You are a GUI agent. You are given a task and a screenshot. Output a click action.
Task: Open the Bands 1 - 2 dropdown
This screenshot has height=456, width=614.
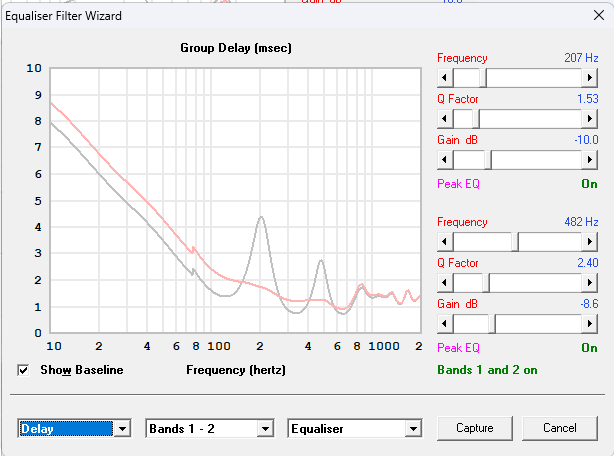coord(265,429)
